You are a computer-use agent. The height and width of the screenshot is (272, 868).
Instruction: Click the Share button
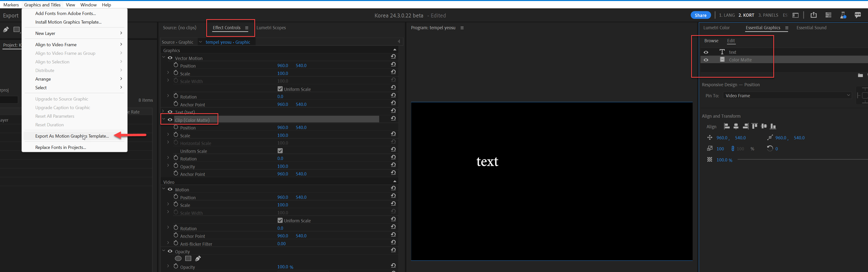[x=700, y=15]
